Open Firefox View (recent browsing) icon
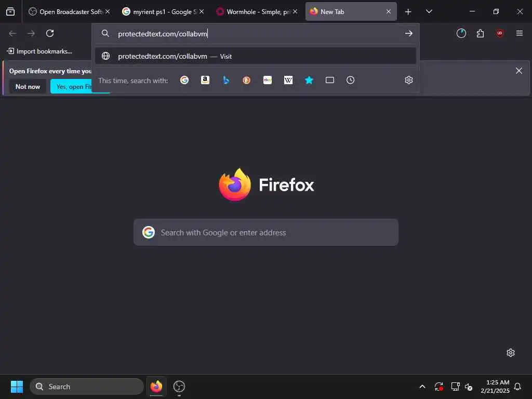Screen dimensions: 532x399 tap(10, 11)
